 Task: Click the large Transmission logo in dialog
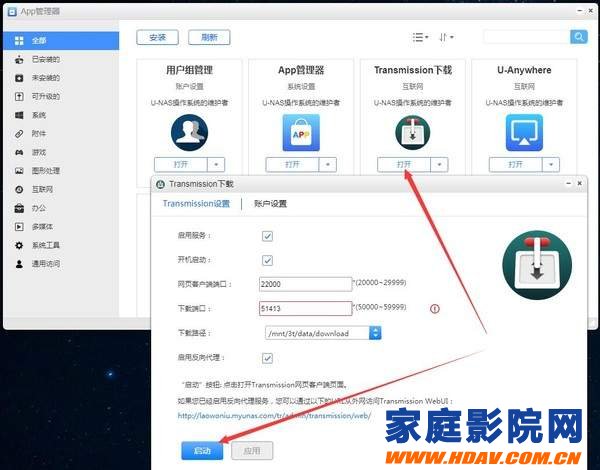click(x=537, y=265)
